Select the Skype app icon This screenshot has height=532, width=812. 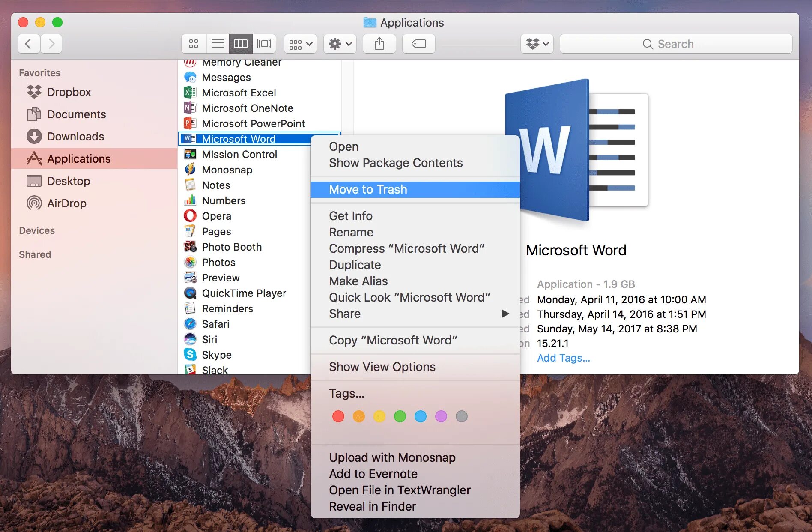point(190,355)
